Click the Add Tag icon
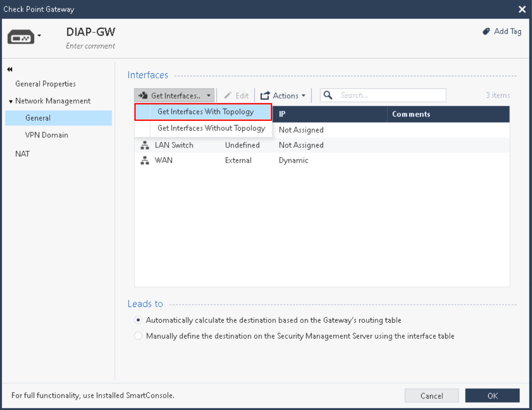The height and width of the screenshot is (410, 532). (486, 32)
